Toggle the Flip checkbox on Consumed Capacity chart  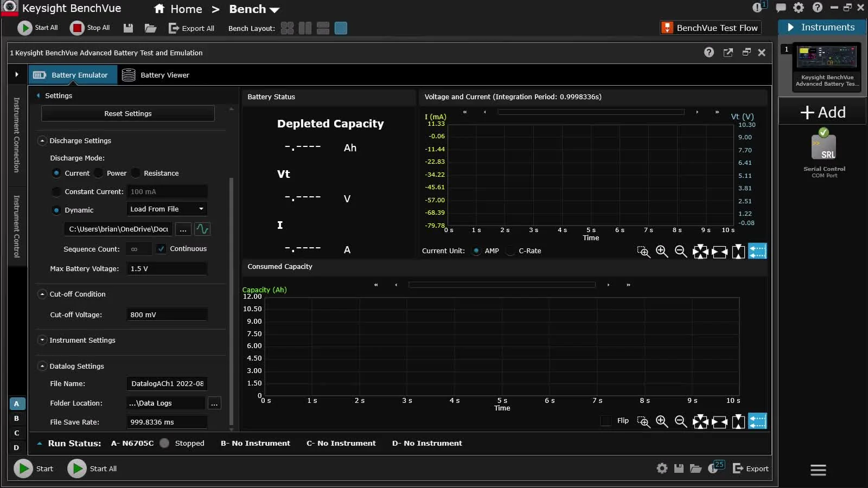click(606, 421)
